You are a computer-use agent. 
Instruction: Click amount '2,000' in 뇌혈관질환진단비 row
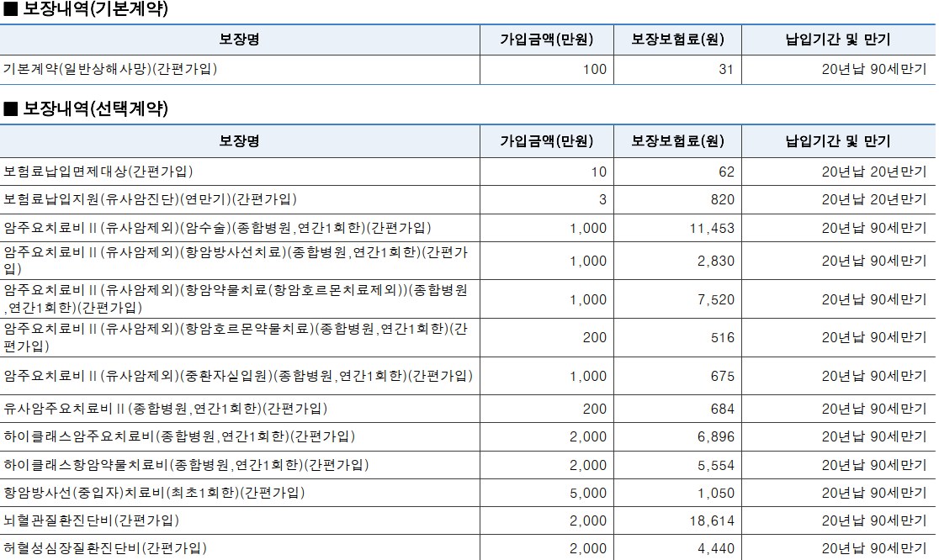(588, 520)
